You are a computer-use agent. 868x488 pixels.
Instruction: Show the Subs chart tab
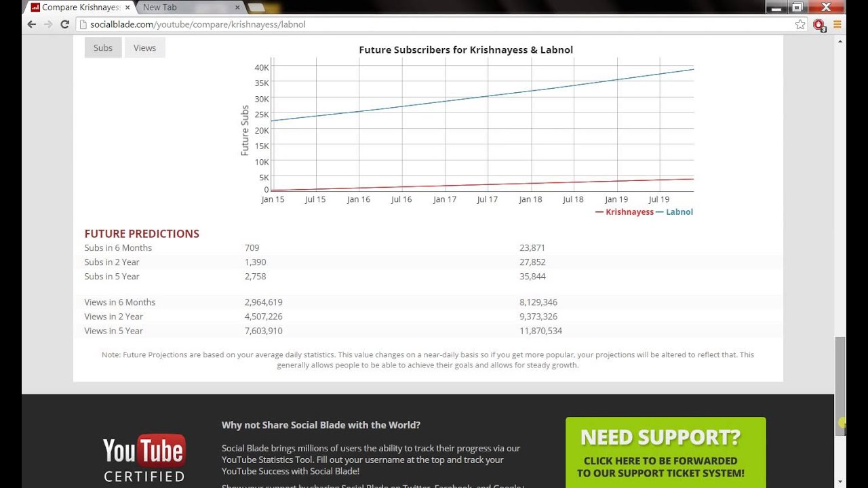(103, 47)
